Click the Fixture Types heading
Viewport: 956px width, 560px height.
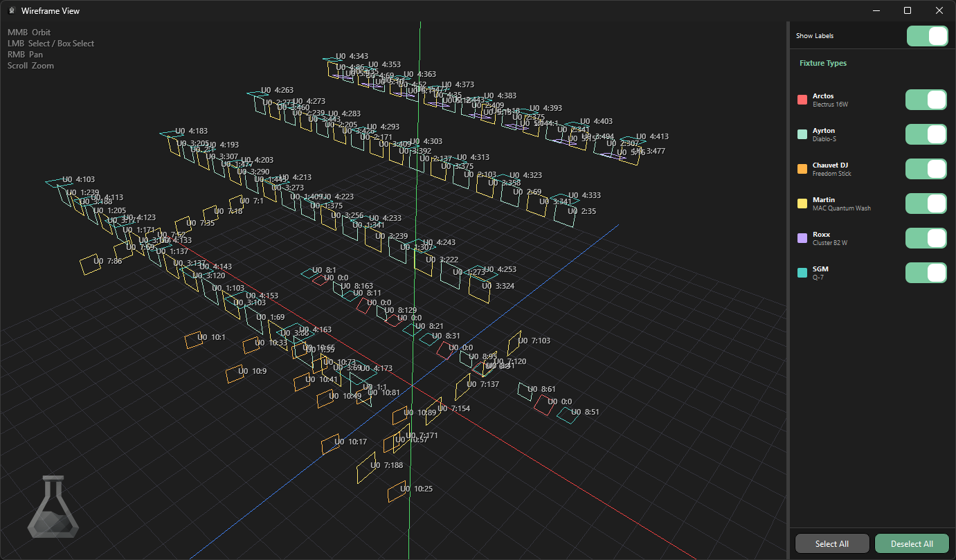pyautogui.click(x=823, y=63)
